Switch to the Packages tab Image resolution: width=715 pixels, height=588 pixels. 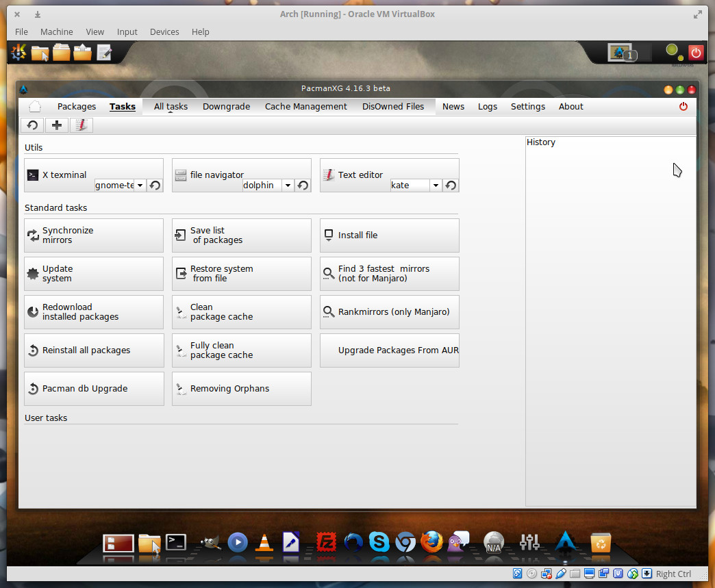77,107
